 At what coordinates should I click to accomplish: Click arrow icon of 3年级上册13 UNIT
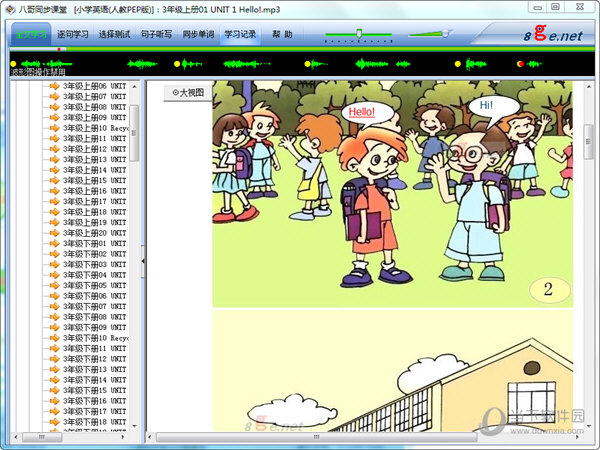[x=54, y=160]
